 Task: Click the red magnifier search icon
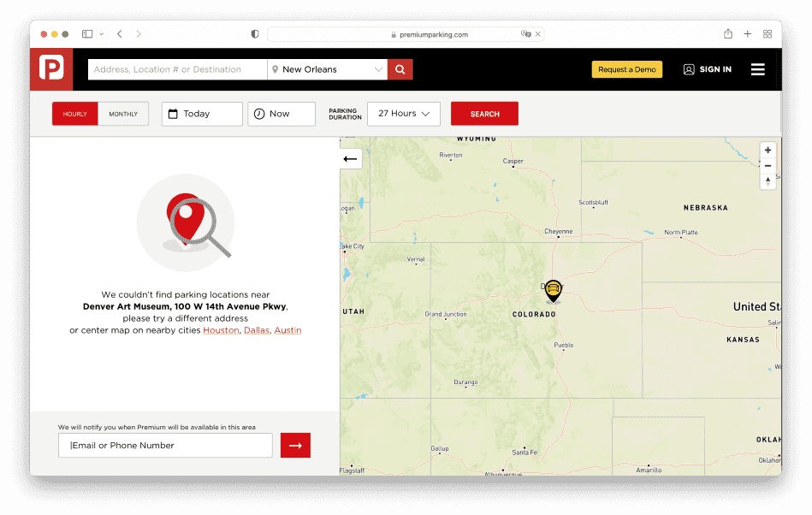pos(400,69)
